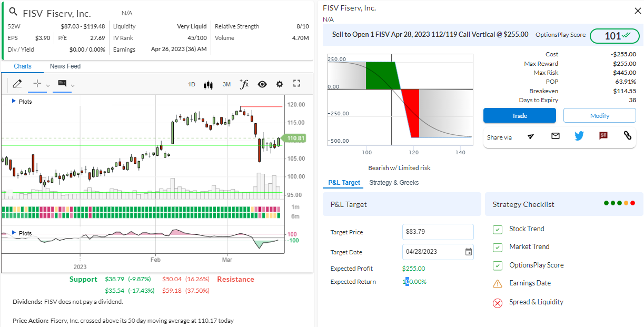Screen dimensions: 644x327
Task: Expand the annotation tool dropdown arrow
Action: click(x=73, y=85)
